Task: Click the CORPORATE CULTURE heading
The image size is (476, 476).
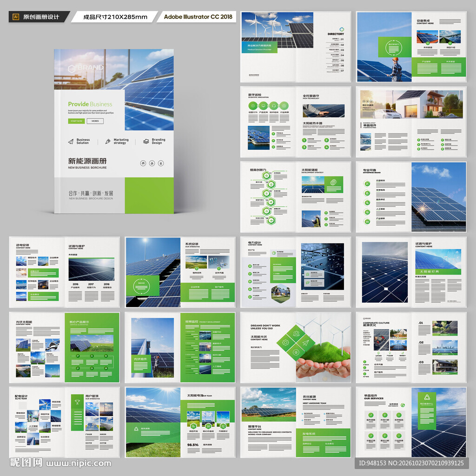Action: click(376, 323)
